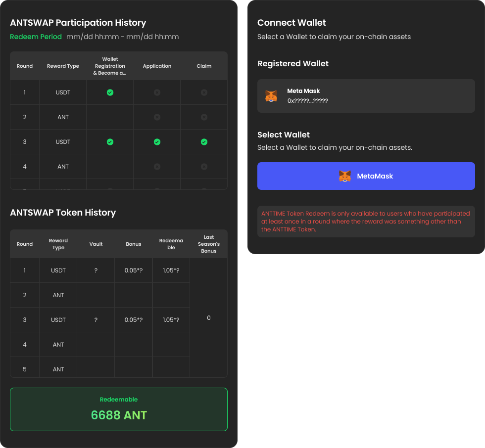This screenshot has width=485, height=448.
Task: Click the Last Season's Bonus column header
Action: 208,244
